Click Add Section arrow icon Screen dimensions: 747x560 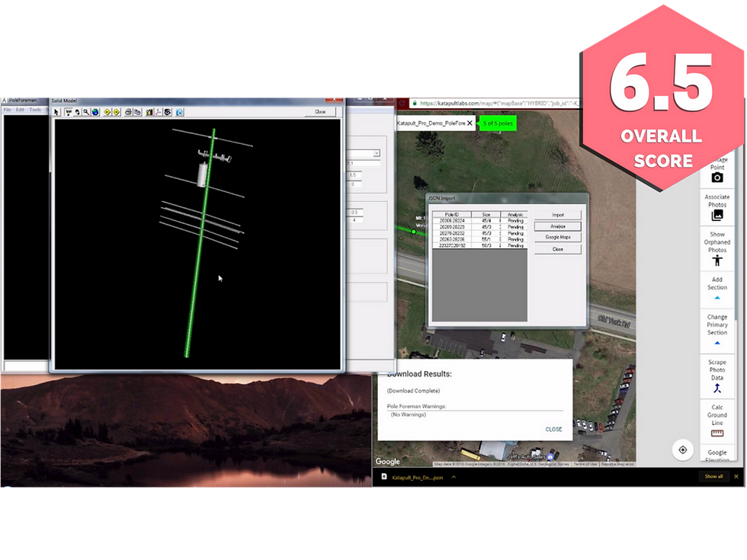[x=717, y=298]
